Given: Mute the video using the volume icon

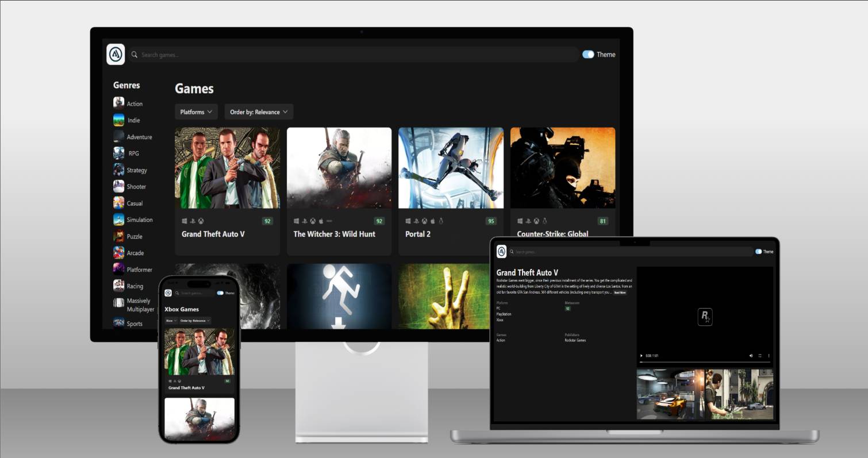Looking at the screenshot, I should (751, 356).
